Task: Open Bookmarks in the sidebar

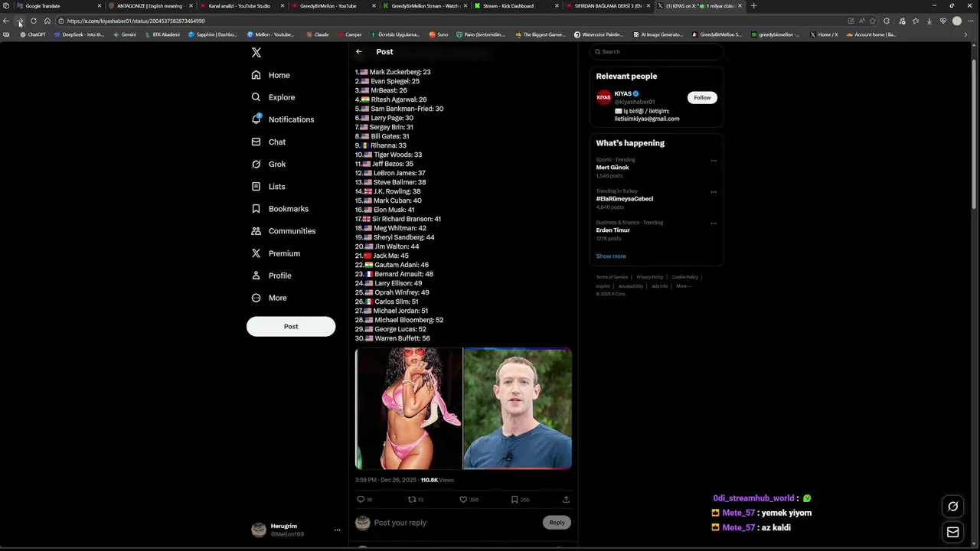Action: (x=280, y=208)
